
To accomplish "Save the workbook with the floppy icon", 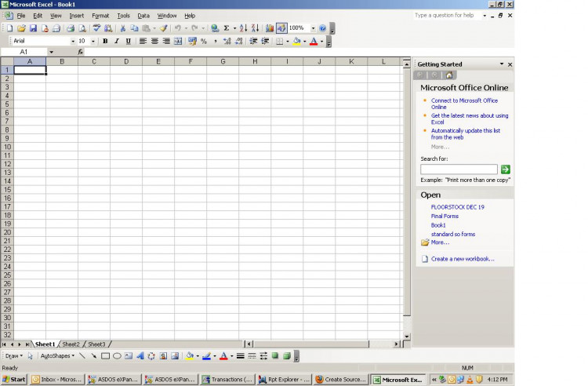I will (33, 28).
